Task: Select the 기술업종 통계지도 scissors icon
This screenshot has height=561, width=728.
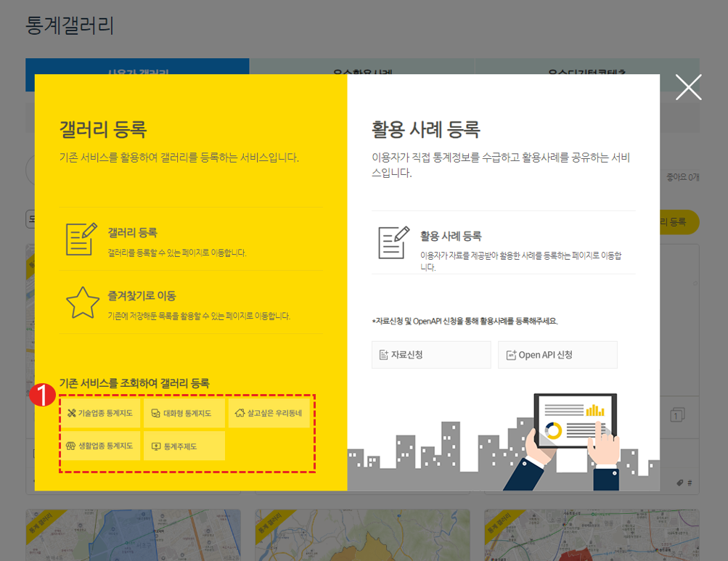Action: (x=72, y=412)
